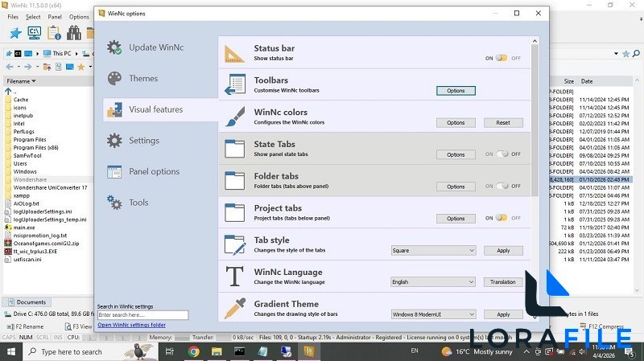Image resolution: width=644 pixels, height=361 pixels.
Task: Open the binoculars search toolbar icon
Action: (74, 33)
